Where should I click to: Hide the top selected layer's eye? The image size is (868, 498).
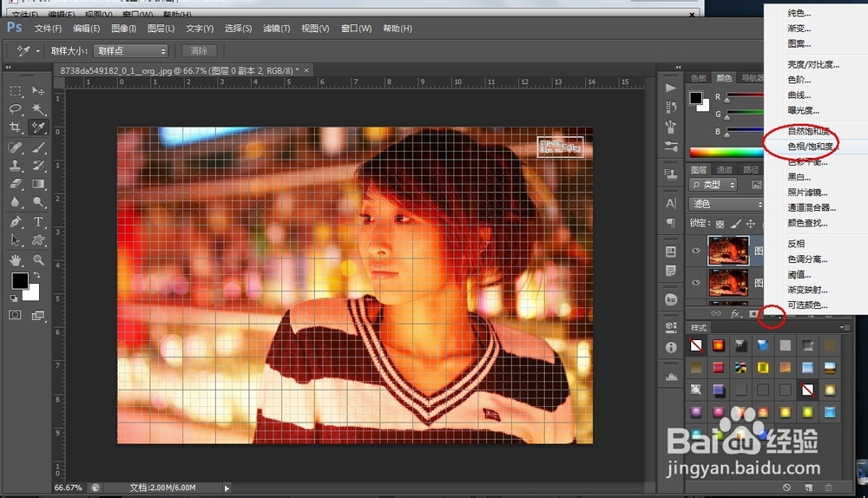[696, 250]
